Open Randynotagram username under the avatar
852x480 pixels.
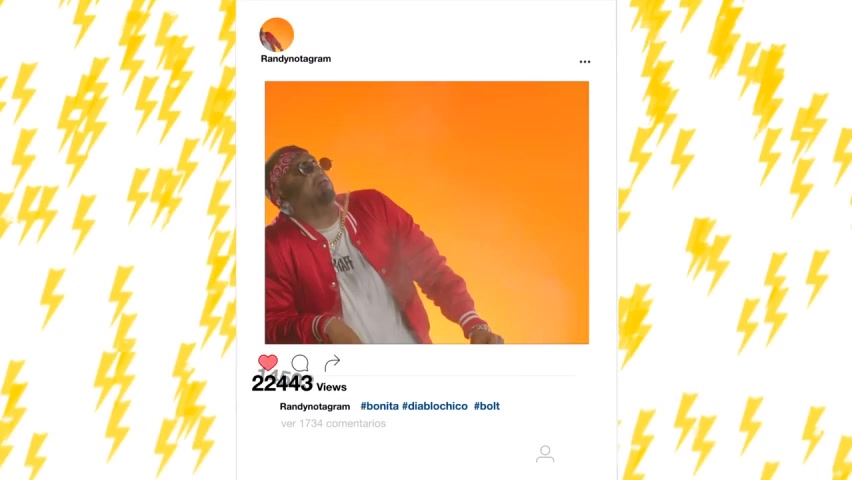tap(296, 59)
